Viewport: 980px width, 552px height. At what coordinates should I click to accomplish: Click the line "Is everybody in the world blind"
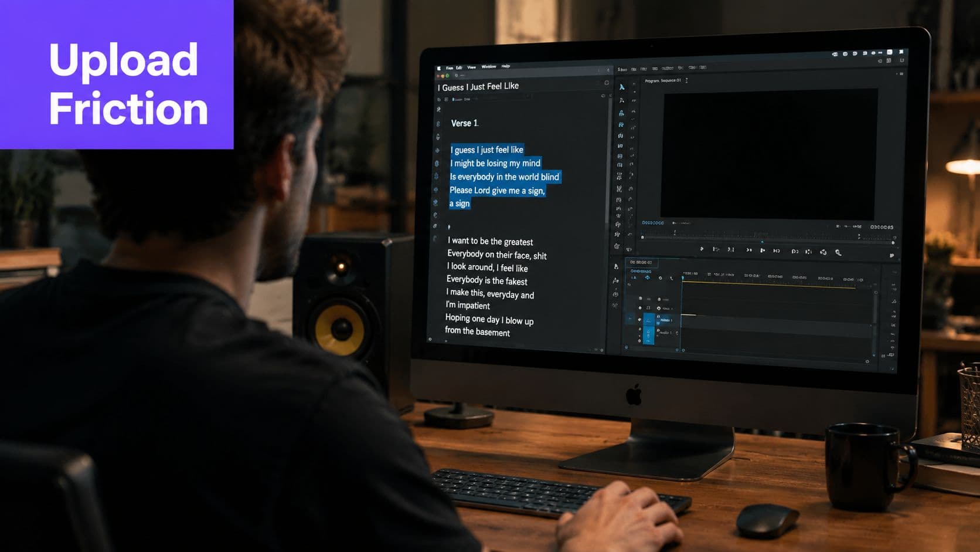[504, 177]
